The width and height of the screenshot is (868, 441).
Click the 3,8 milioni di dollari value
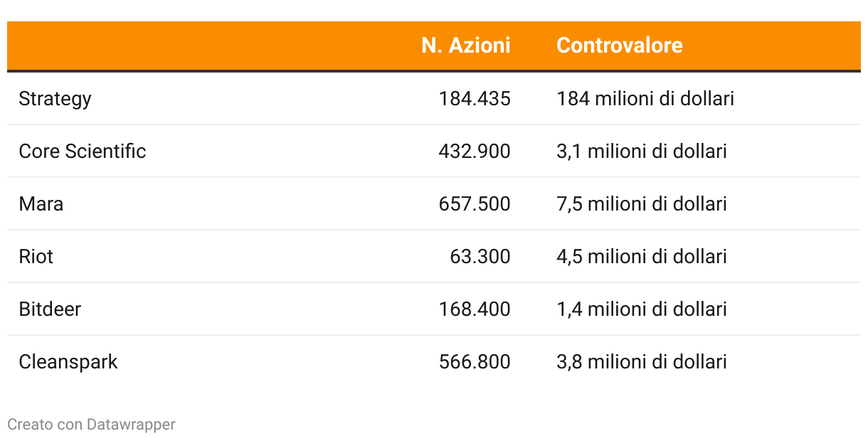tap(641, 361)
